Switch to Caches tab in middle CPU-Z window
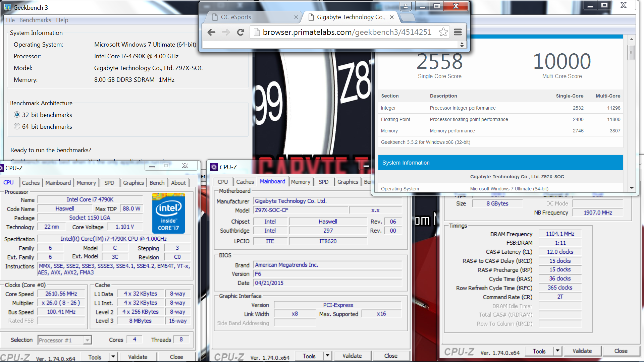644x362 pixels. point(245,182)
